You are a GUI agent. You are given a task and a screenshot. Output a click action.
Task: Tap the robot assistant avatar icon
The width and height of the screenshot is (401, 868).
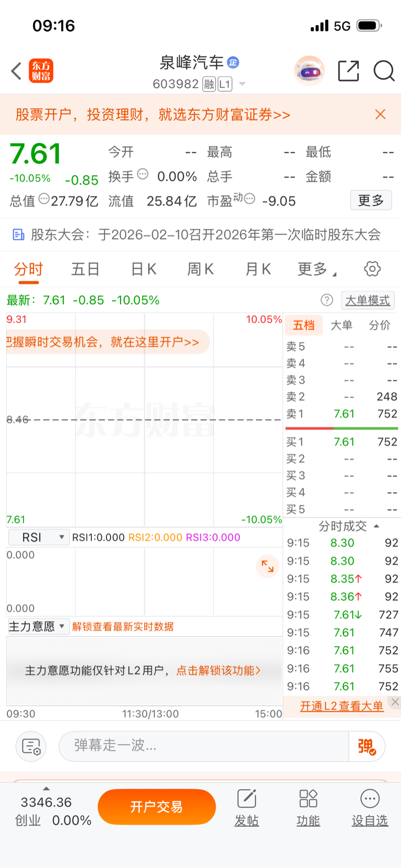pos(309,71)
